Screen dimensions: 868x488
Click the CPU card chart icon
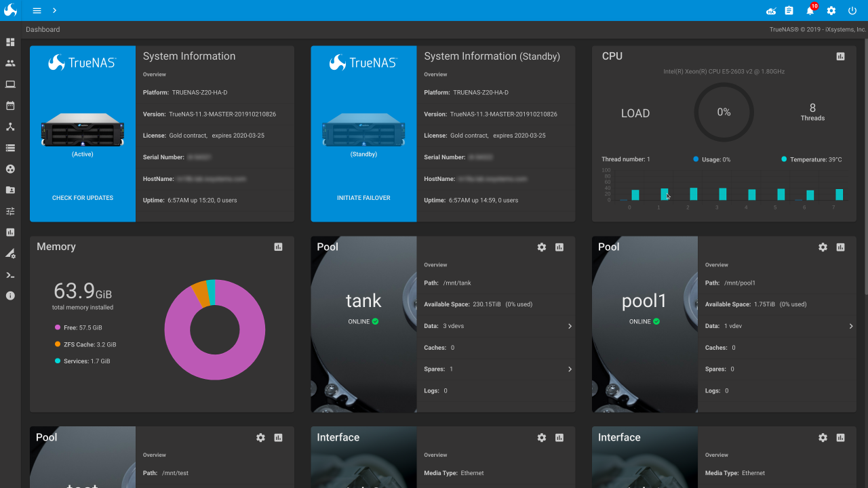click(841, 56)
